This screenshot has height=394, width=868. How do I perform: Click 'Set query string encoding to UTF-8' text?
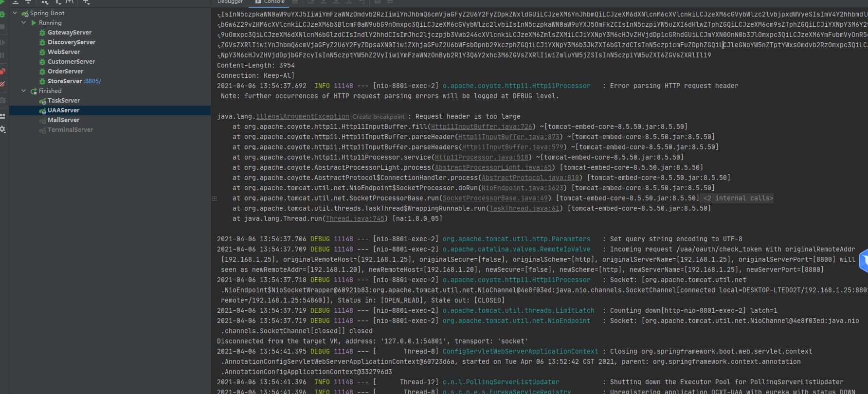click(676, 239)
